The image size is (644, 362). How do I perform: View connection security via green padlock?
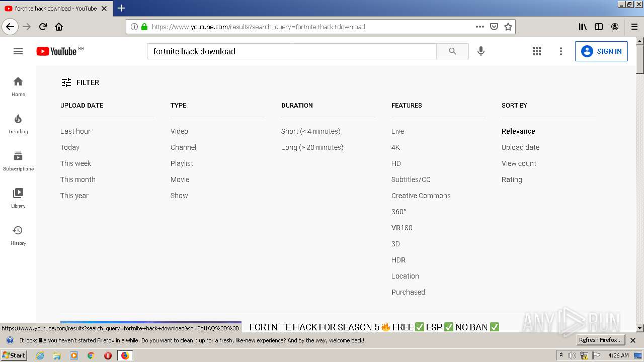coord(144,27)
